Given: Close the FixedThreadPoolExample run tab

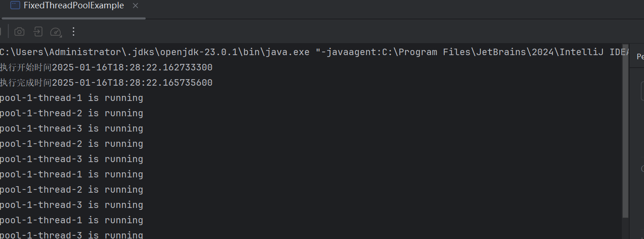Looking at the screenshot, I should click(135, 6).
